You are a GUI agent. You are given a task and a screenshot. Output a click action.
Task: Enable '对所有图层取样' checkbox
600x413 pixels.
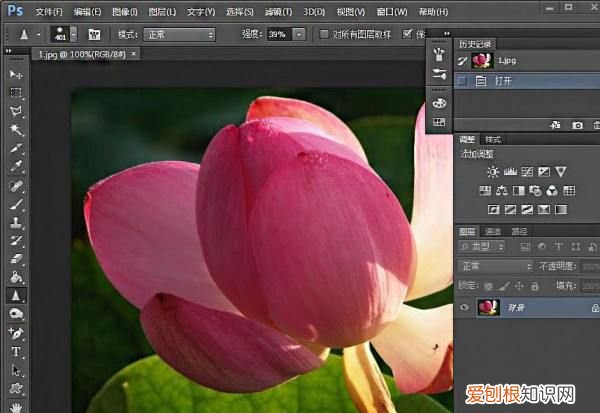point(324,34)
